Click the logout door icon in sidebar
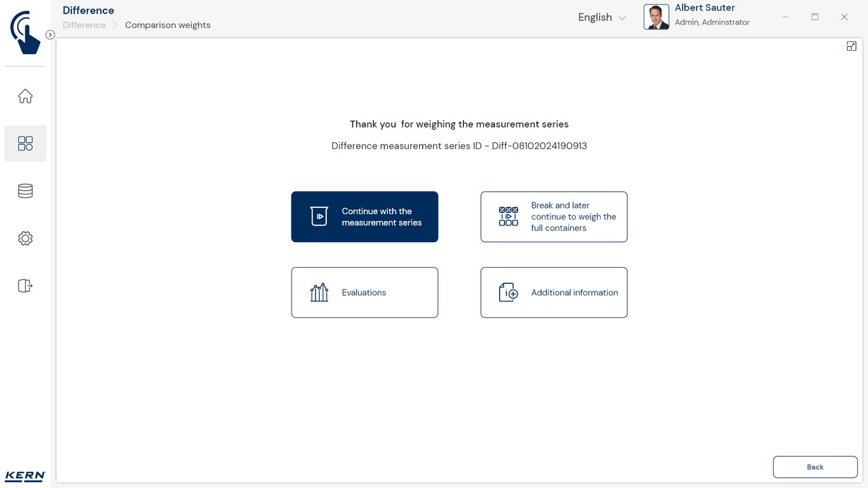This screenshot has width=868, height=488. 25,286
